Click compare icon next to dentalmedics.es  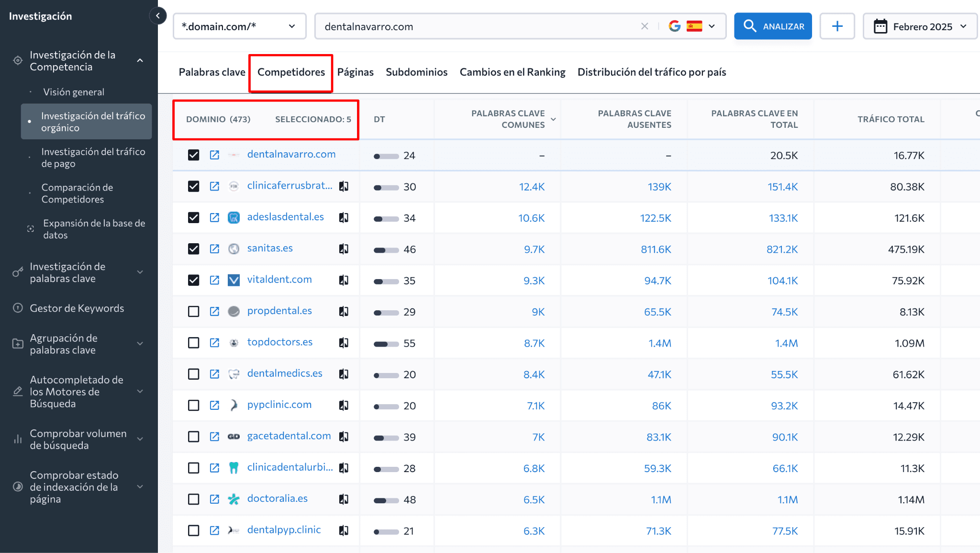point(344,374)
